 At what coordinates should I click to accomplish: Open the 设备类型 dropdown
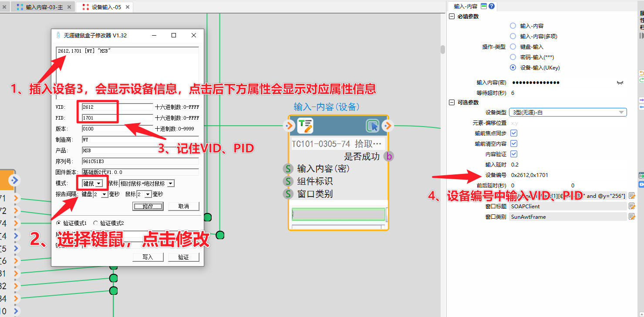pos(568,113)
